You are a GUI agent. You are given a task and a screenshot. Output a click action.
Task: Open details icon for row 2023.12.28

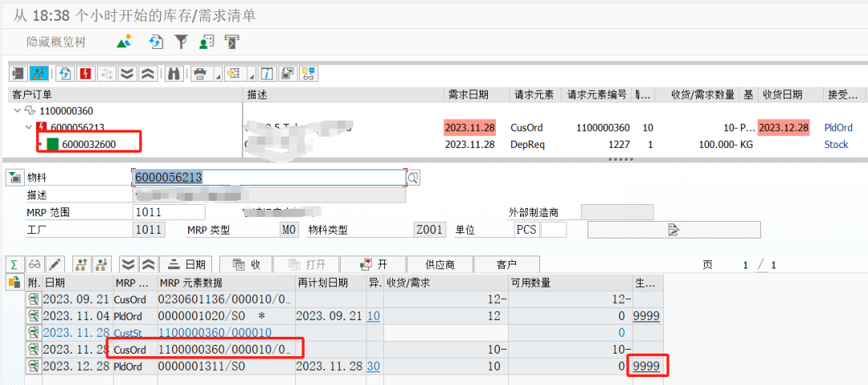click(x=34, y=366)
